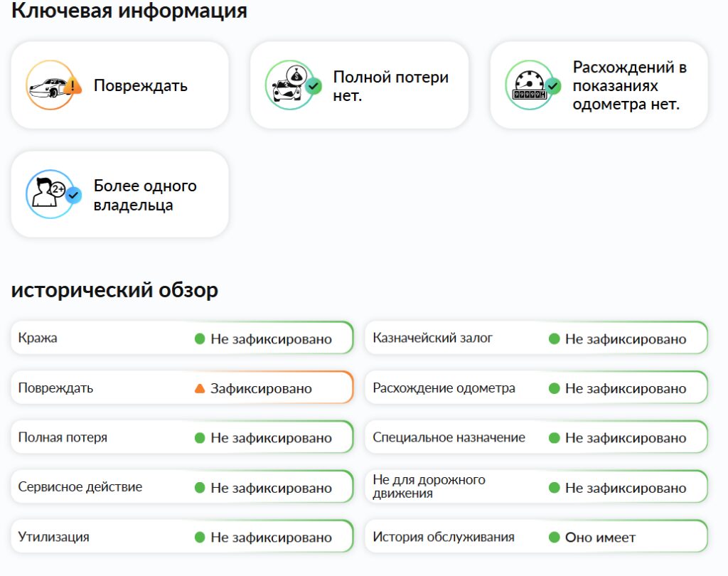Click the green dot in Кража row
Image resolution: width=728 pixels, height=576 pixels.
[x=200, y=338]
